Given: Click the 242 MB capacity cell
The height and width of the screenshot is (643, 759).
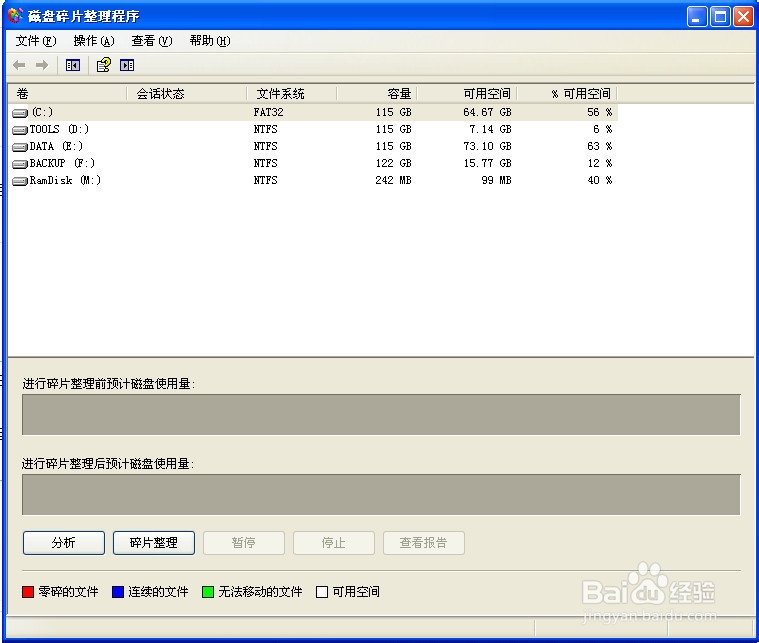Looking at the screenshot, I should coord(394,180).
